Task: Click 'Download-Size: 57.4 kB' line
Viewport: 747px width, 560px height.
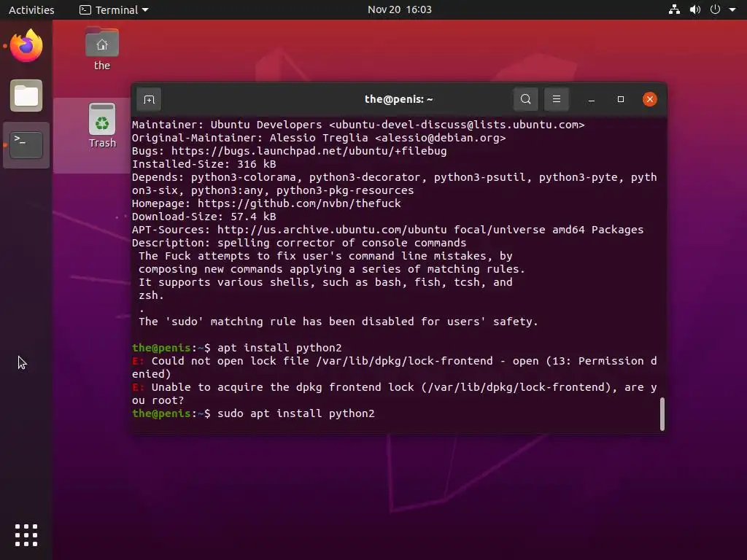Action: pos(204,216)
